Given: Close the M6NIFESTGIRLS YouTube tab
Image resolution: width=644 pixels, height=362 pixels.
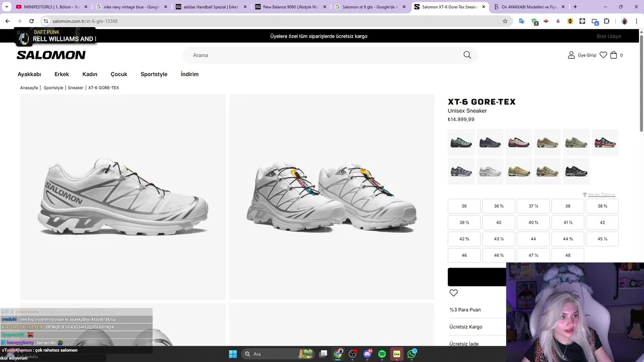Looking at the screenshot, I should [x=86, y=7].
